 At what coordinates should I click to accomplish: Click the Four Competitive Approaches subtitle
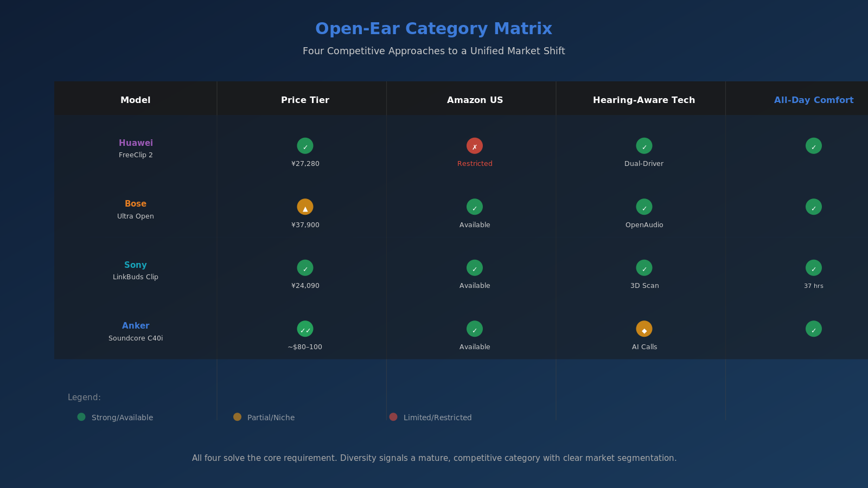(x=434, y=51)
